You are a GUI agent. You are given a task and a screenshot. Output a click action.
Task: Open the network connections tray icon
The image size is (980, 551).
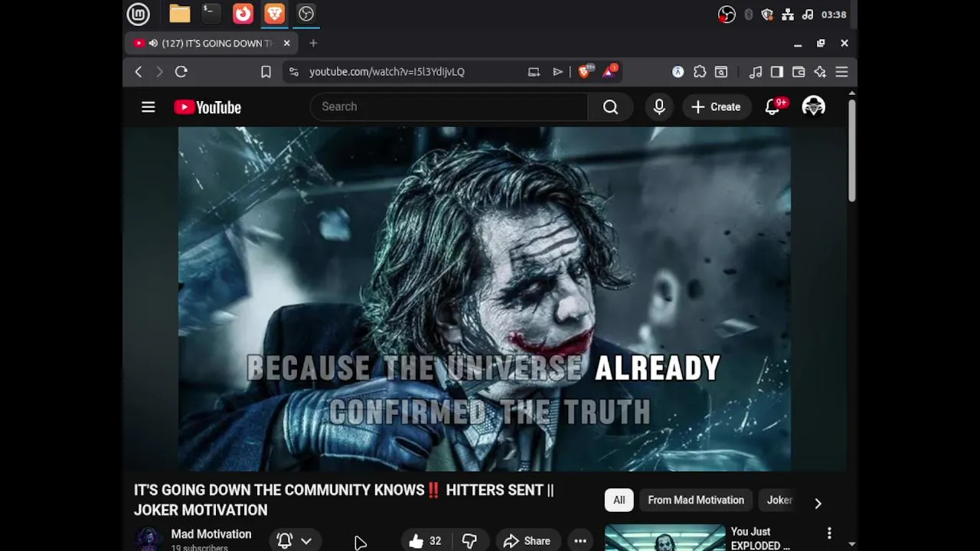pos(787,15)
